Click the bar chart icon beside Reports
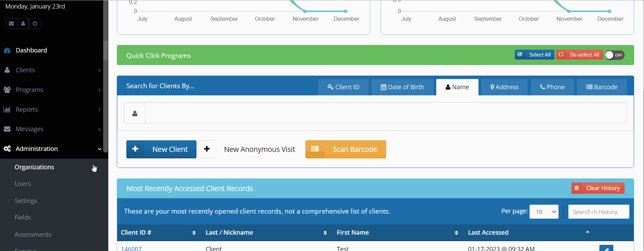 click(x=7, y=109)
